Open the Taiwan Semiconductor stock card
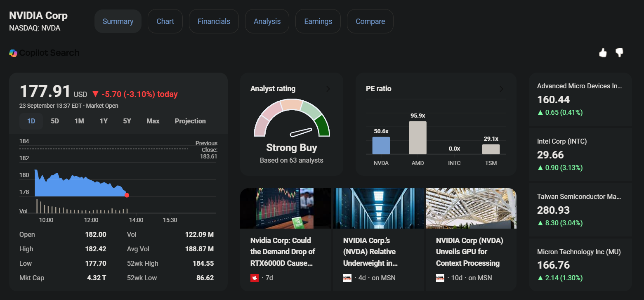This screenshot has height=300, width=644. pyautogui.click(x=580, y=210)
